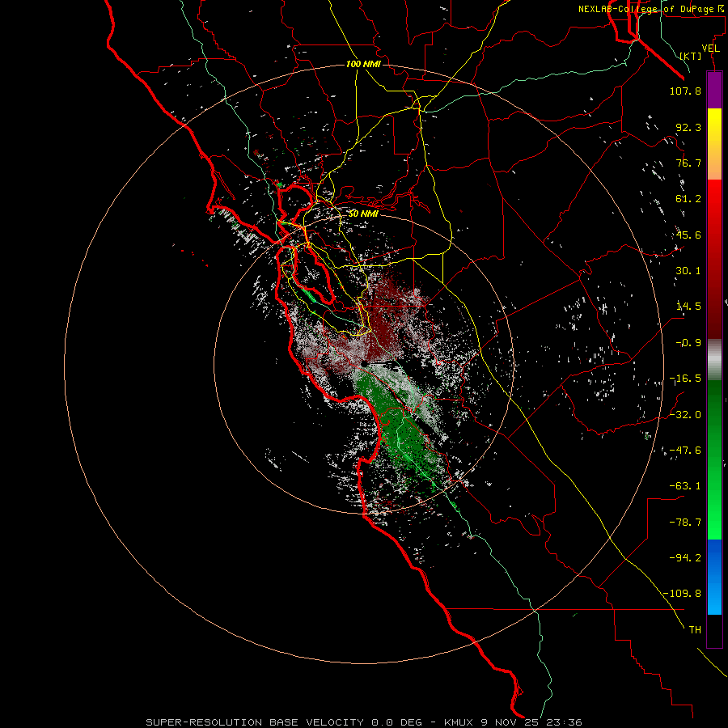The height and width of the screenshot is (728, 728).
Task: Click the -32.0 legend value
Action: 685,414
